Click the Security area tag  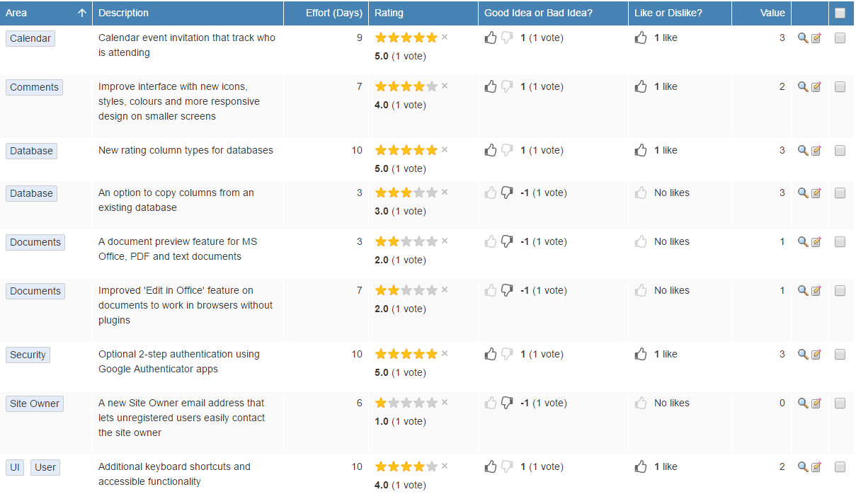[x=28, y=355]
